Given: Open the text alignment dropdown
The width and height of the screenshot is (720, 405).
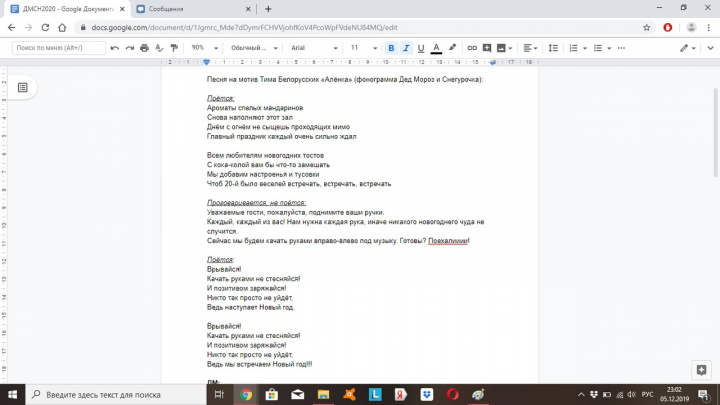Looking at the screenshot, I should click(530, 48).
